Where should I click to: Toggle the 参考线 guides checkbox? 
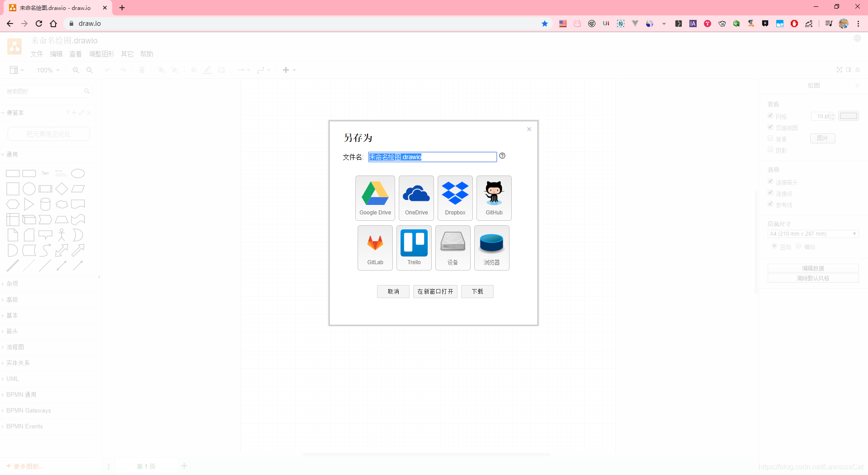pyautogui.click(x=770, y=204)
